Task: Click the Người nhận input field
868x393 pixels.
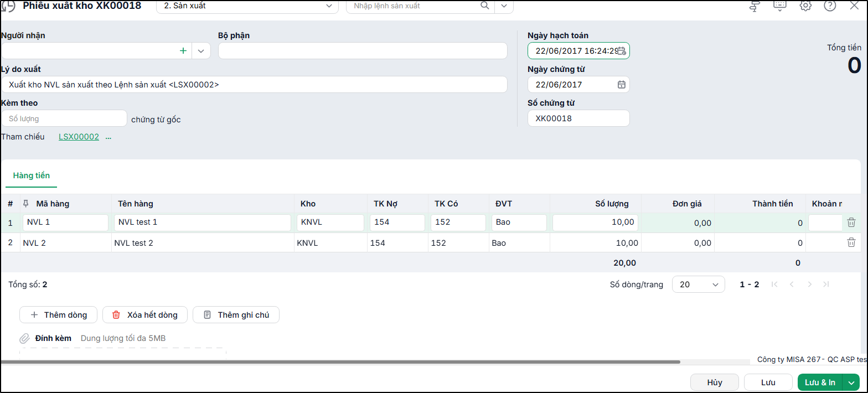Action: pos(90,51)
